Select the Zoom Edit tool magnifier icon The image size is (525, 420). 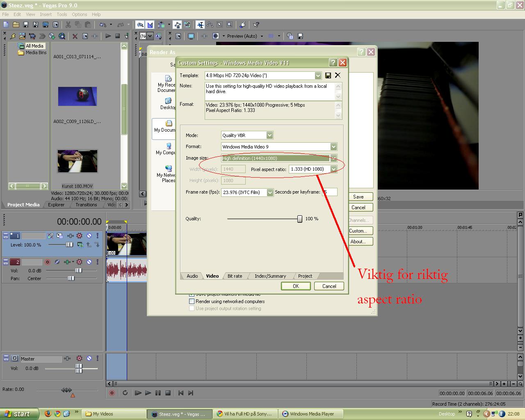230,25
